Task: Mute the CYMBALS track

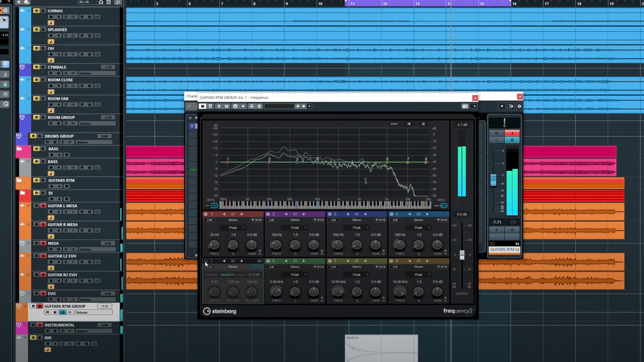Action: coord(36,67)
